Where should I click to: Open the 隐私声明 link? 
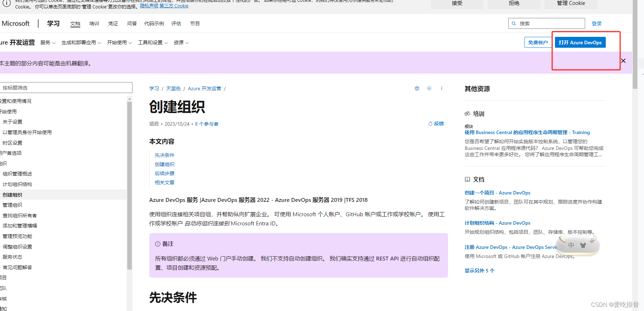click(x=149, y=6)
